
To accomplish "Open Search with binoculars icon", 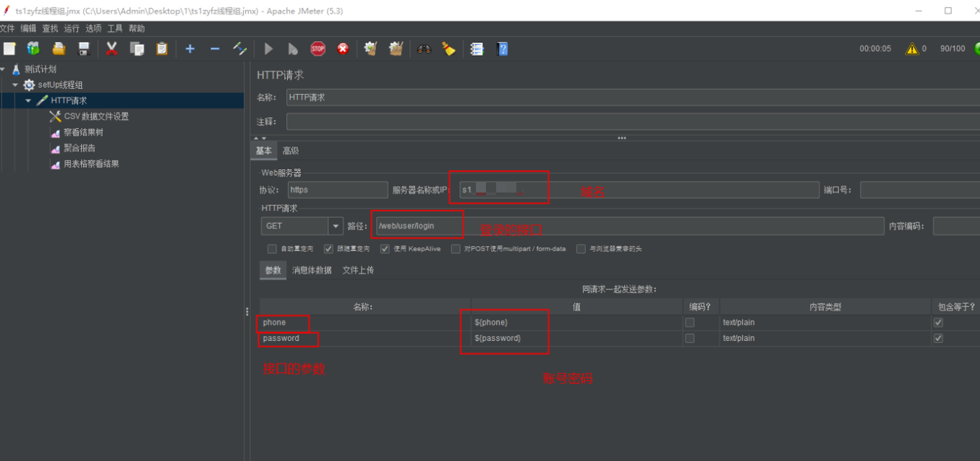I will (x=425, y=48).
